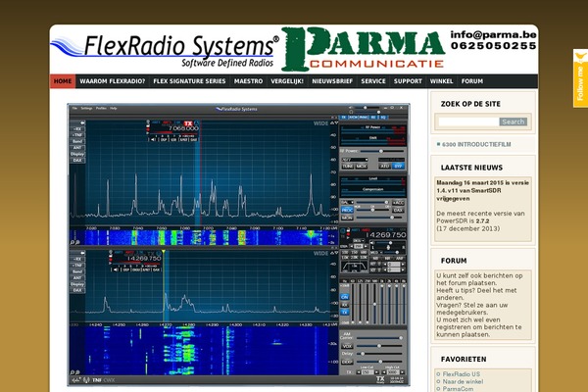Image resolution: width=588 pixels, height=392 pixels.
Task: Click the PowerSDR version 2.7.2 text
Action: click(480, 220)
